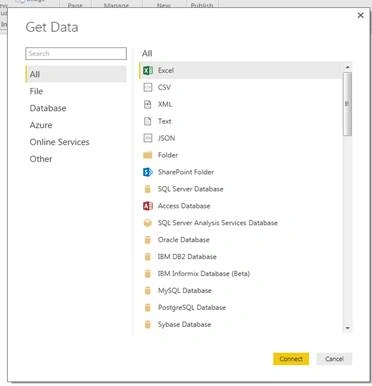This screenshot has height=386, width=372.
Task: Choose the IBM DB2 Database label
Action: tap(187, 257)
